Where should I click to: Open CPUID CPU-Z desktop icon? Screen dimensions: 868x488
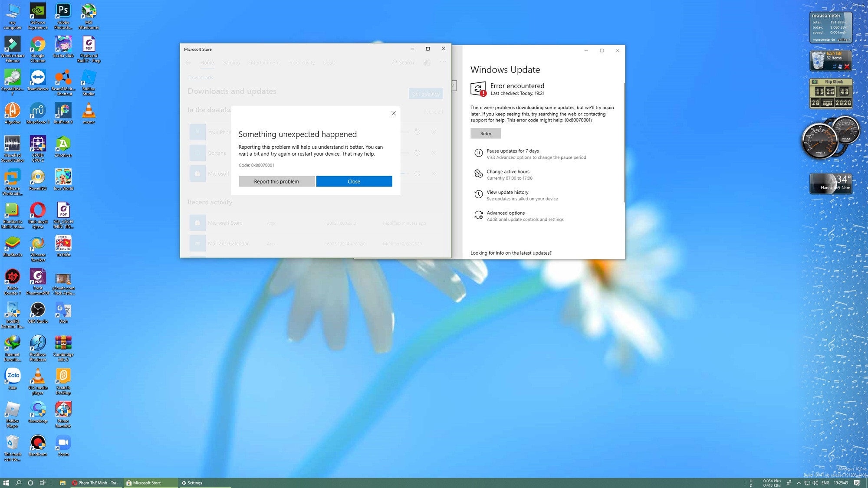click(38, 149)
